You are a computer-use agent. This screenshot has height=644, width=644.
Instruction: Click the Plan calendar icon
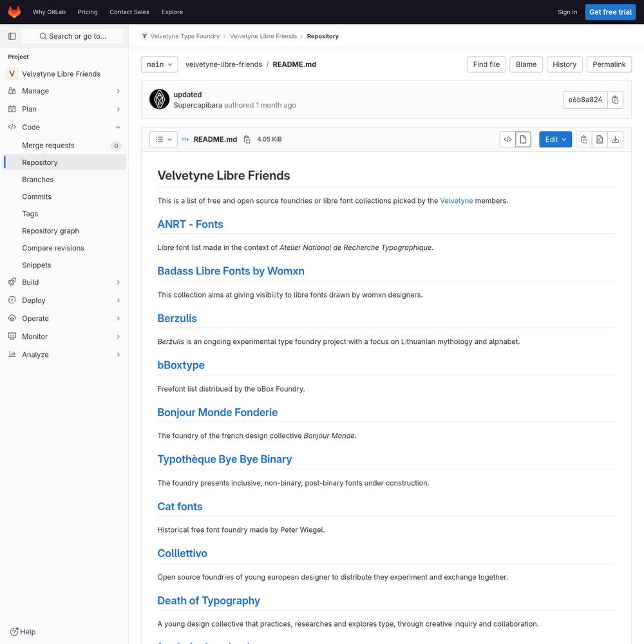click(x=12, y=109)
